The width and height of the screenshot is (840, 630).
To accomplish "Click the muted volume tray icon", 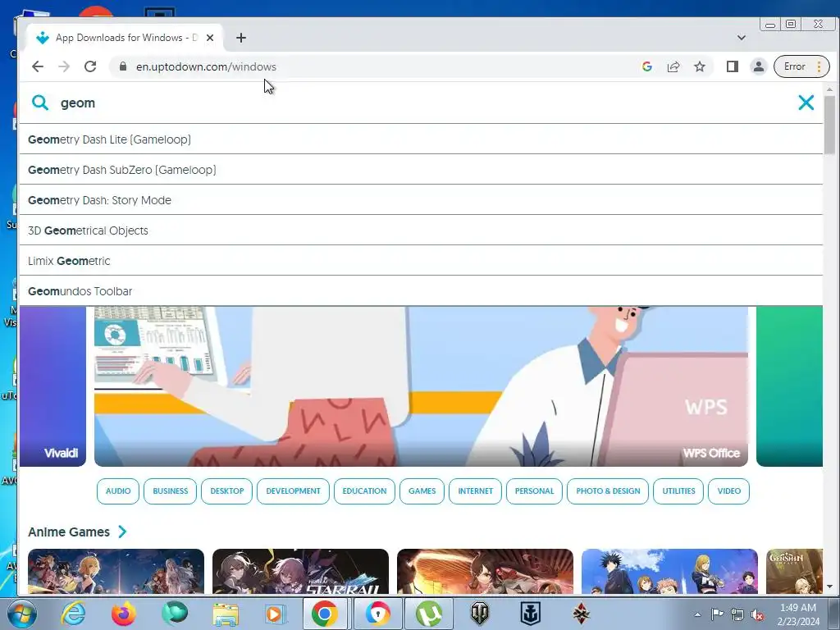I will point(757,615).
